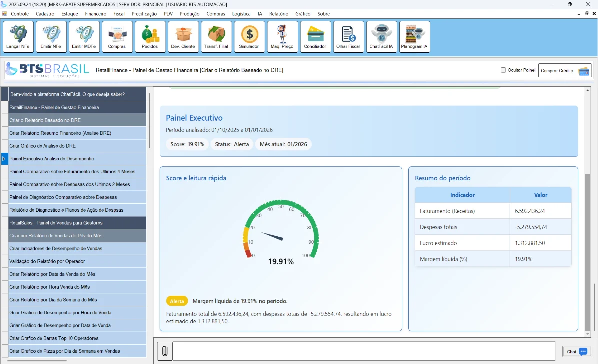Open the Olhar Fiscal tool
The width and height of the screenshot is (598, 364).
pyautogui.click(x=348, y=36)
